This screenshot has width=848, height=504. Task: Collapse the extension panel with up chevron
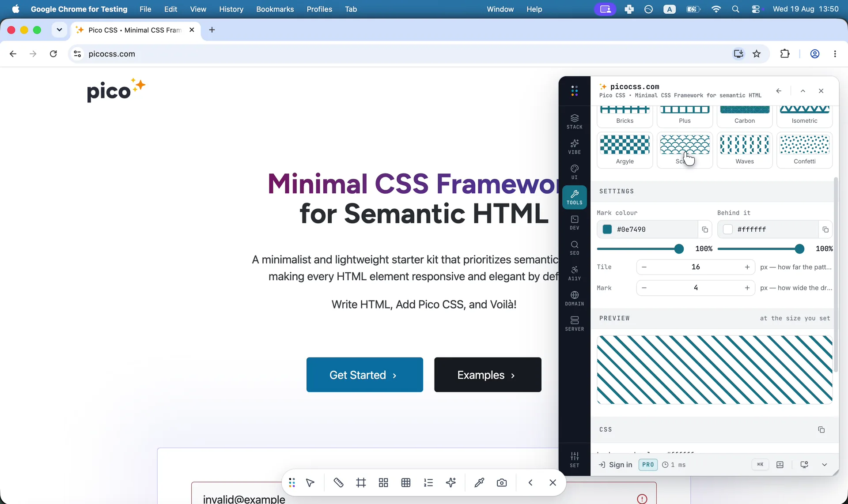tap(803, 91)
